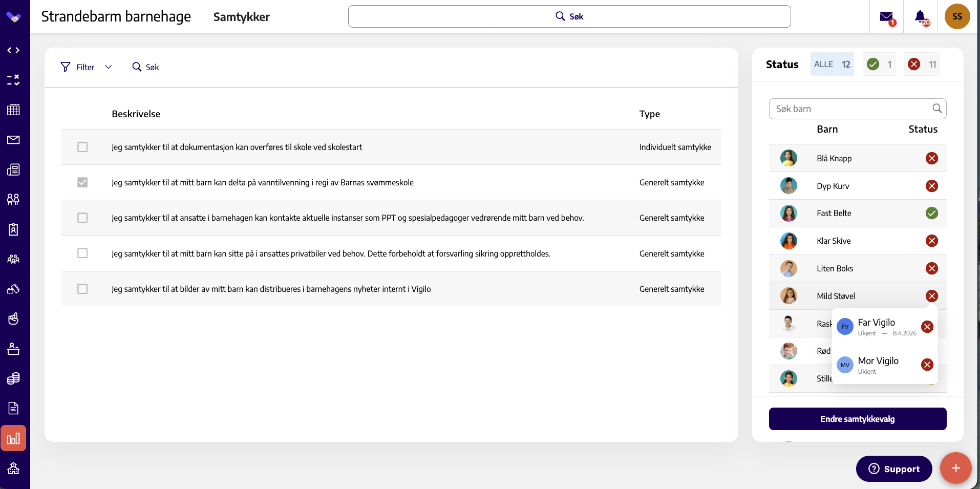The image size is (980, 489).
Task: Open the SS user avatar menu
Action: tap(957, 16)
